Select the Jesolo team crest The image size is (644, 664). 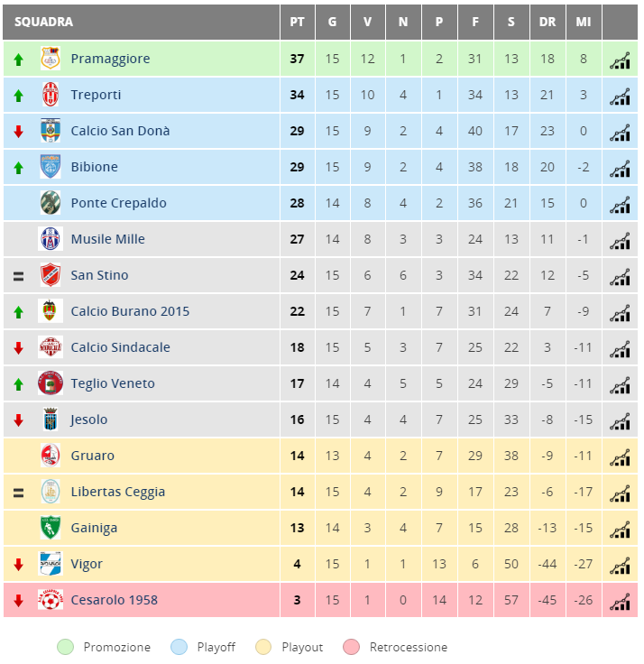(x=51, y=420)
